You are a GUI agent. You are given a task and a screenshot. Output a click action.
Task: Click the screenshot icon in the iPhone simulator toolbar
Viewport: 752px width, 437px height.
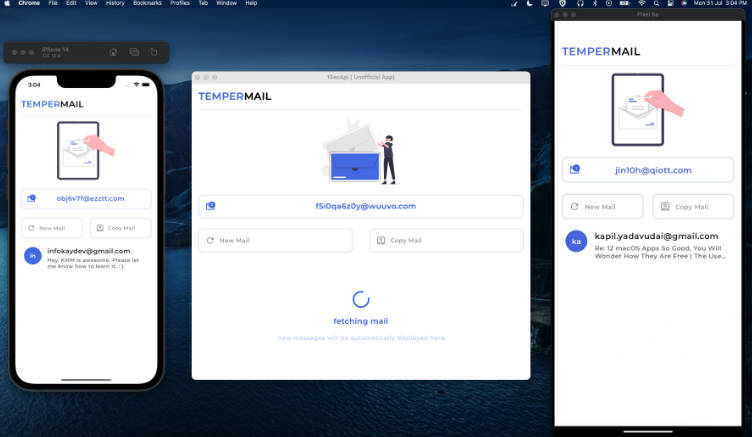(134, 52)
